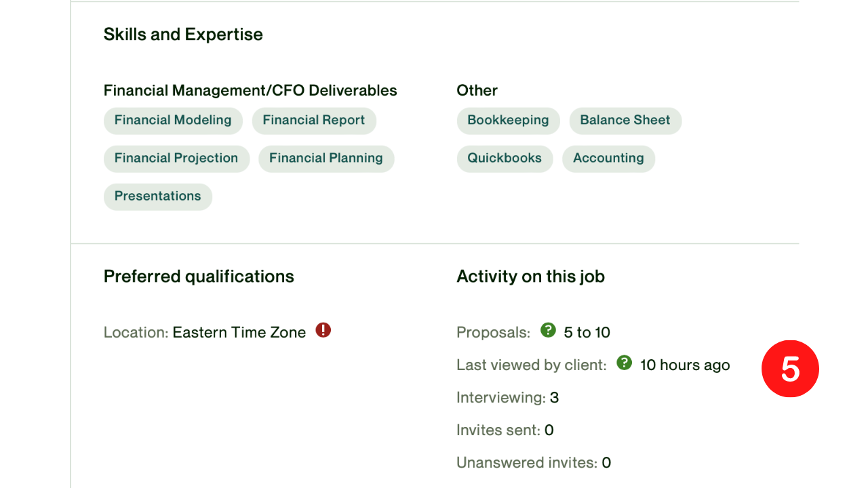
Task: Click the Interviewing count value
Action: 554,398
